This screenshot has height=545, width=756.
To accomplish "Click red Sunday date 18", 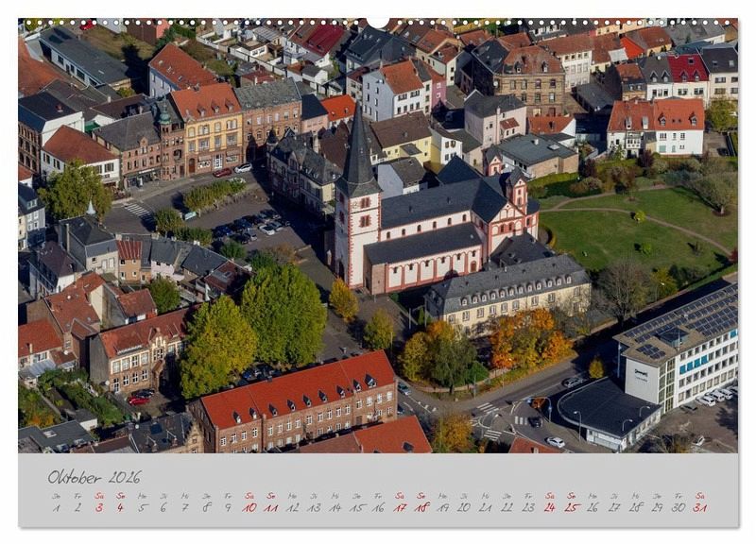I will point(421,507).
